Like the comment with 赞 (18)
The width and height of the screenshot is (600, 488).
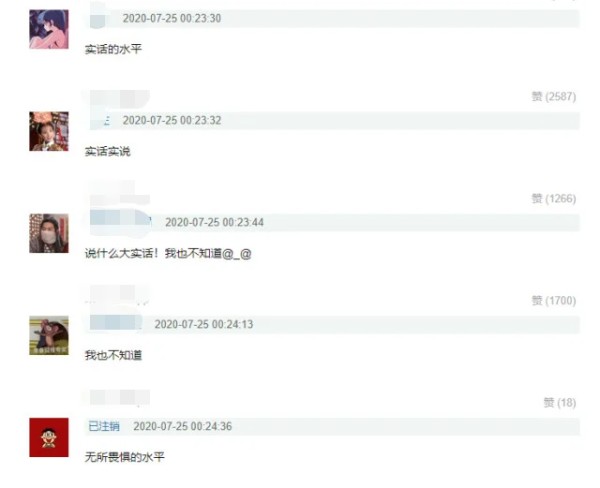(560, 403)
